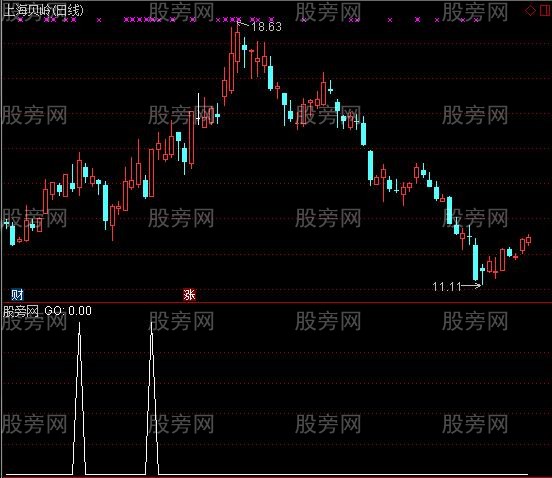Select the lowest candlestick near 11.11
The width and height of the screenshot is (552, 478).
tap(482, 275)
